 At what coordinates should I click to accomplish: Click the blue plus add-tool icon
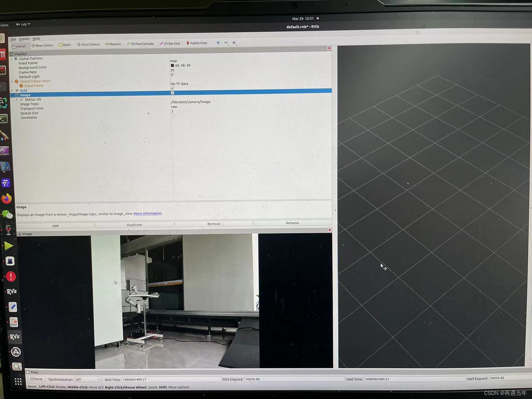coord(218,43)
